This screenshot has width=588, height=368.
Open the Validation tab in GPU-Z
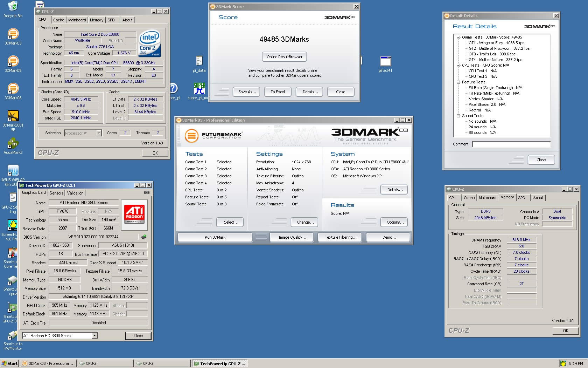[75, 193]
